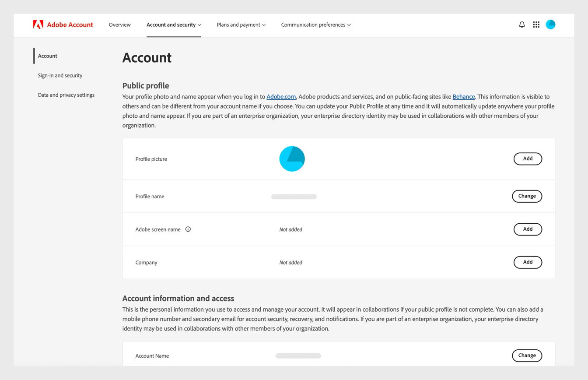Image resolution: width=588 pixels, height=380 pixels.
Task: Click Add next to Profile picture
Action: point(527,158)
